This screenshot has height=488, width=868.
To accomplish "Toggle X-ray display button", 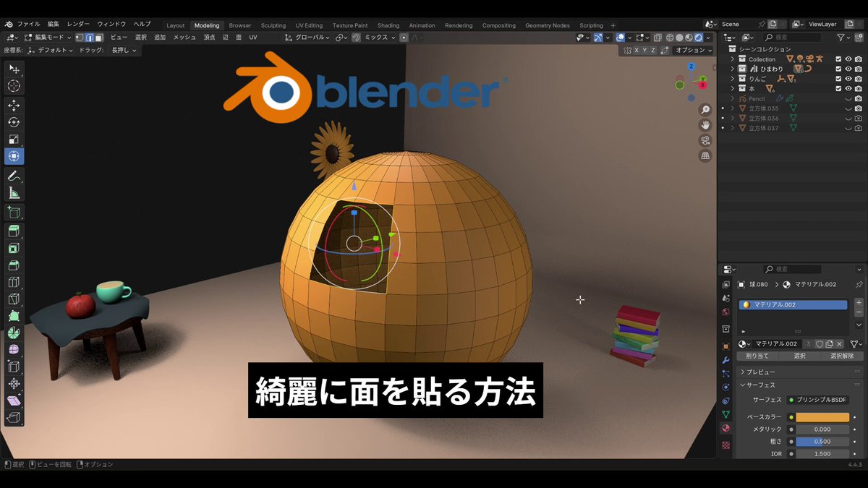I will 657,37.
